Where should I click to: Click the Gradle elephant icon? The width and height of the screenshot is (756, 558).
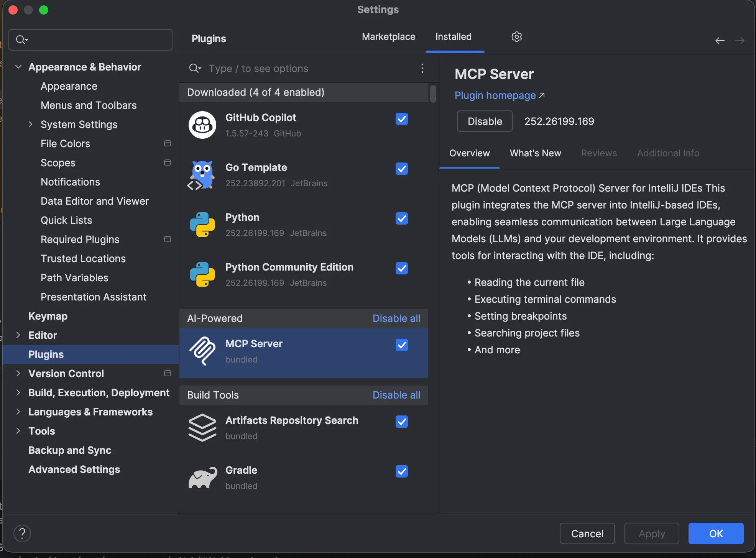pos(202,478)
